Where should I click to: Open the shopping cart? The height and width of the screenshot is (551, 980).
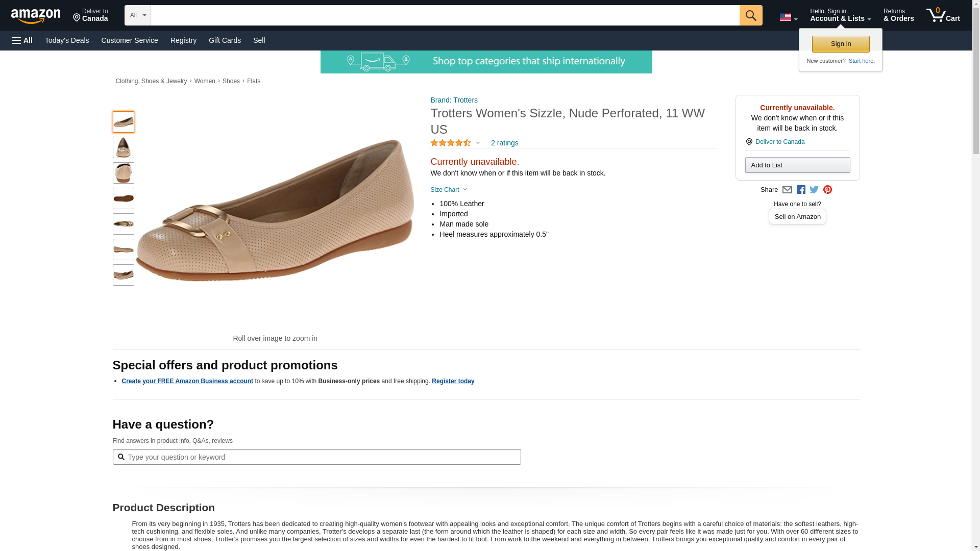pos(943,15)
